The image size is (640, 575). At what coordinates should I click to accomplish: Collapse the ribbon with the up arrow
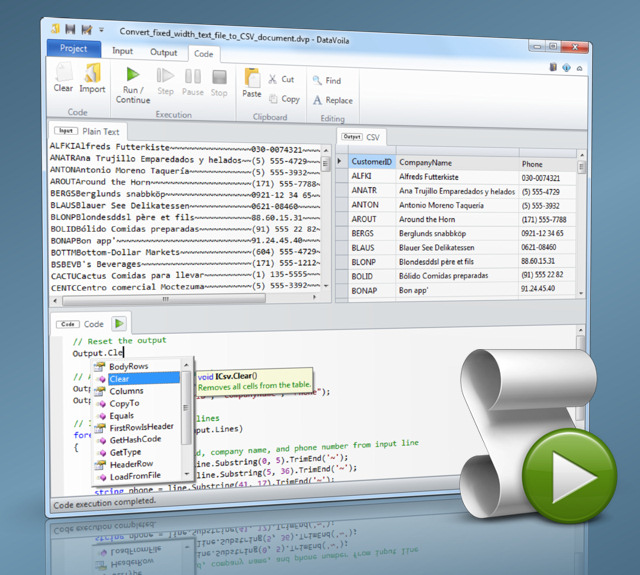pos(580,69)
